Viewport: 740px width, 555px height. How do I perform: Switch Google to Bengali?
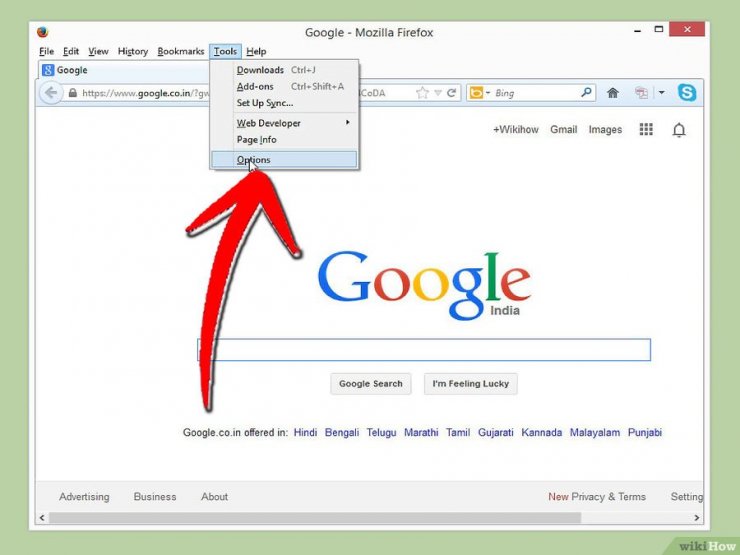tap(342, 433)
